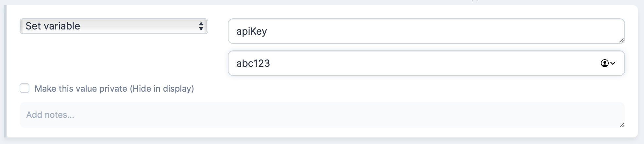Click the person icon in the value field
The width and height of the screenshot is (644, 144).
pyautogui.click(x=604, y=63)
